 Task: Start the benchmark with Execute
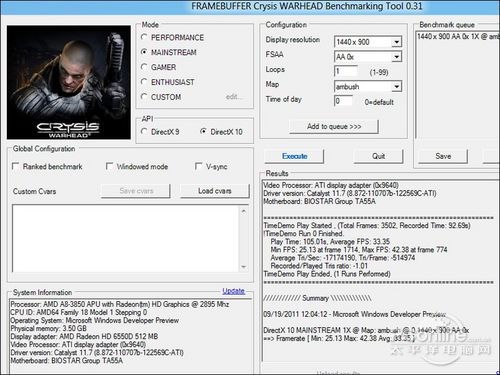tap(294, 156)
